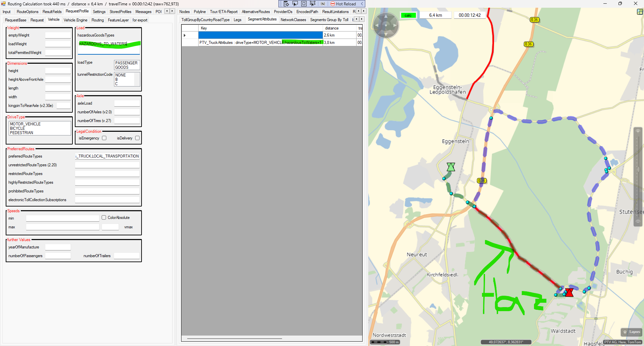Toggle the Display Layout Adorners icon

pyautogui.click(x=304, y=4)
